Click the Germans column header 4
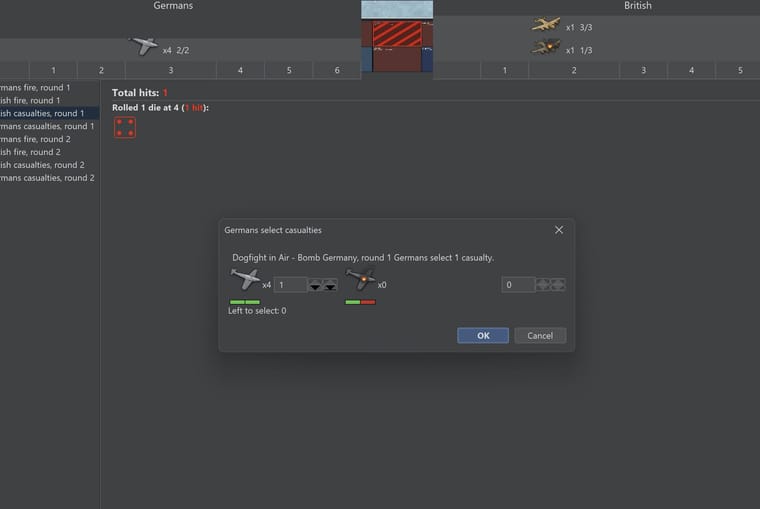 pos(240,70)
